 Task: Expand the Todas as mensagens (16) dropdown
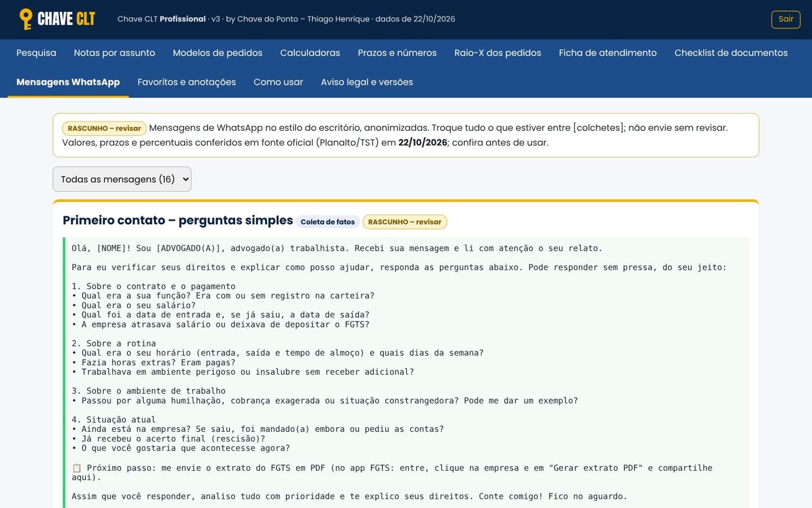(x=122, y=179)
